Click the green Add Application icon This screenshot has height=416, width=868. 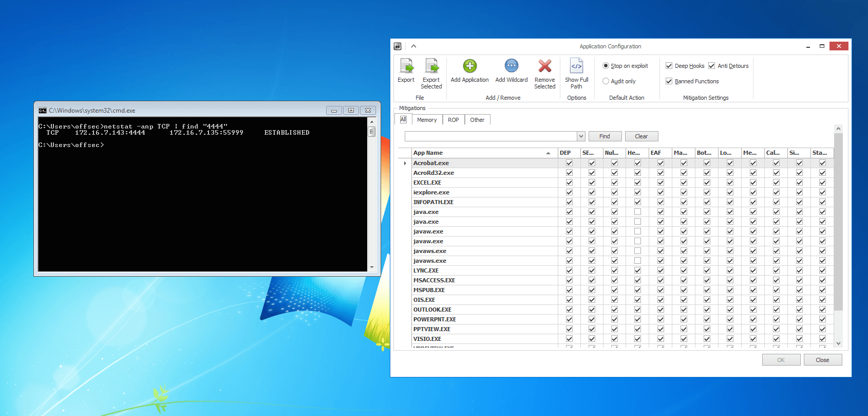[x=469, y=66]
